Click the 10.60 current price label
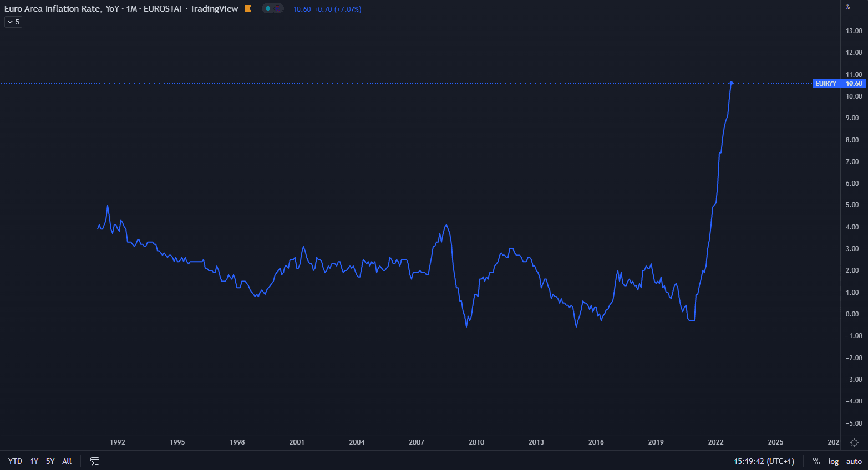This screenshot has height=470, width=868. (854, 84)
